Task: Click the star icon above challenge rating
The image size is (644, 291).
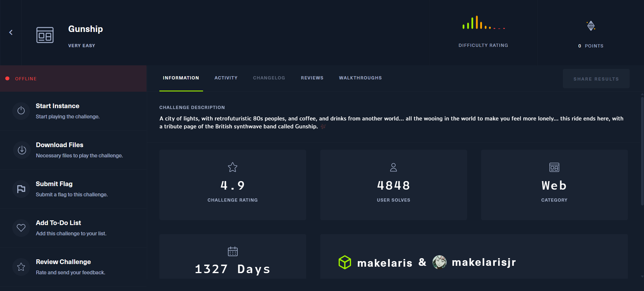Action: [x=233, y=167]
